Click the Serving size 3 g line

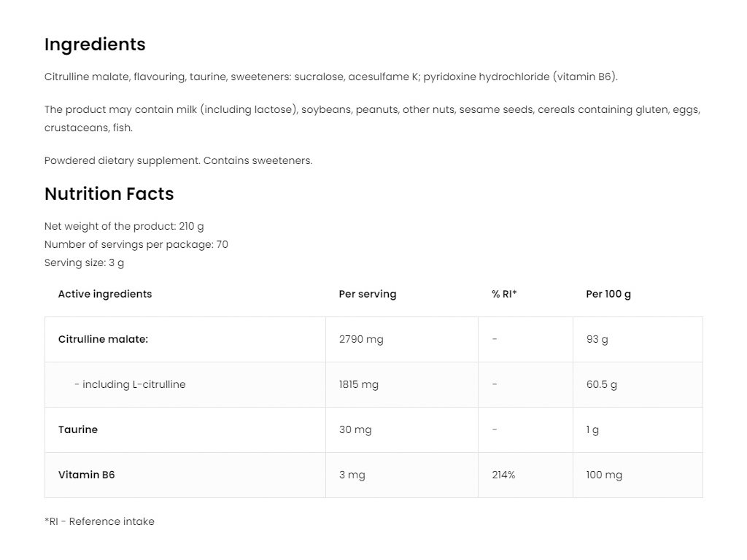84,262
